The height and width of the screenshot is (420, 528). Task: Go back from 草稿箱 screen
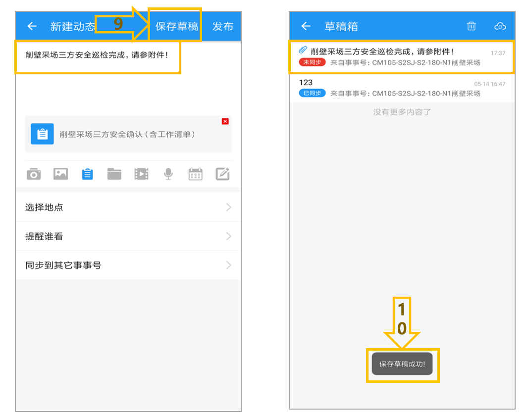pos(306,26)
